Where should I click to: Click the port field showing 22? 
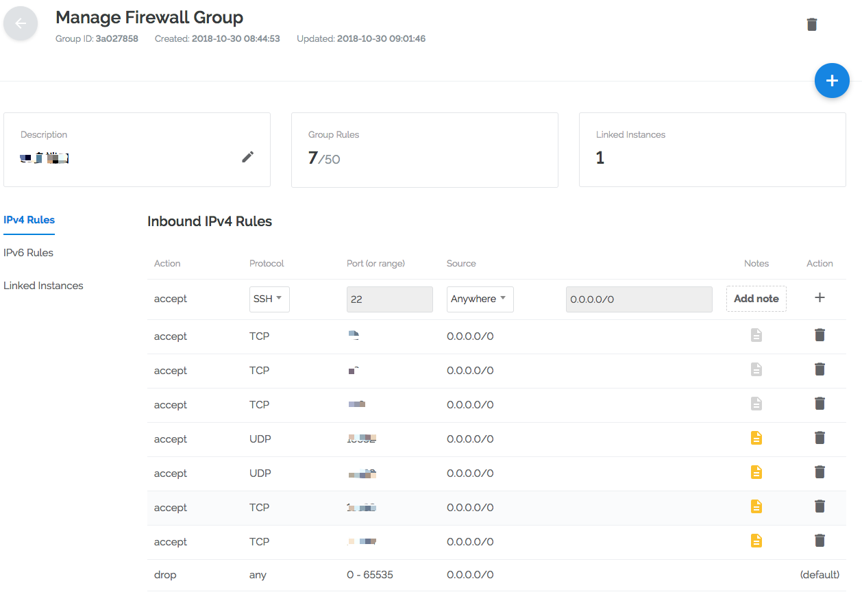[389, 299]
